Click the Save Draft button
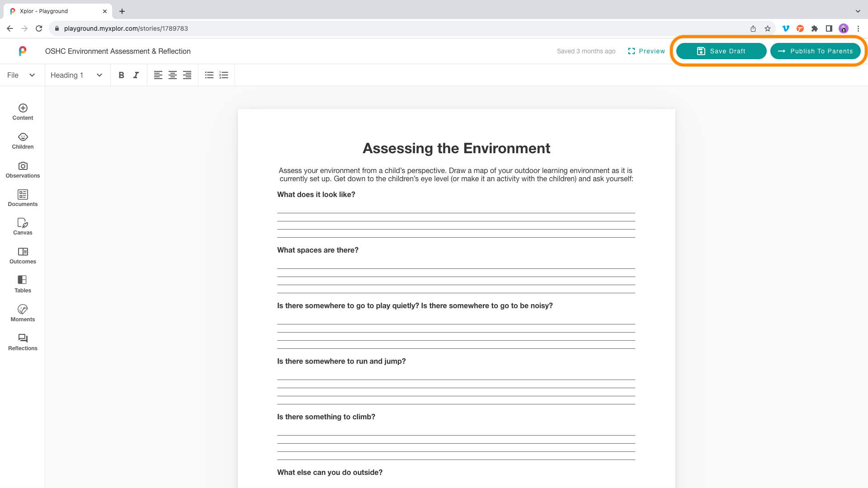This screenshot has width=868, height=488. (721, 51)
